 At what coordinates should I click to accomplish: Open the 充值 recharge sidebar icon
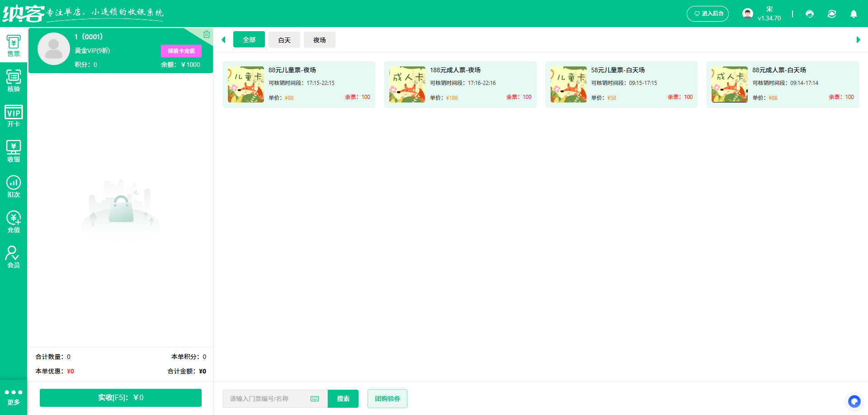[14, 222]
